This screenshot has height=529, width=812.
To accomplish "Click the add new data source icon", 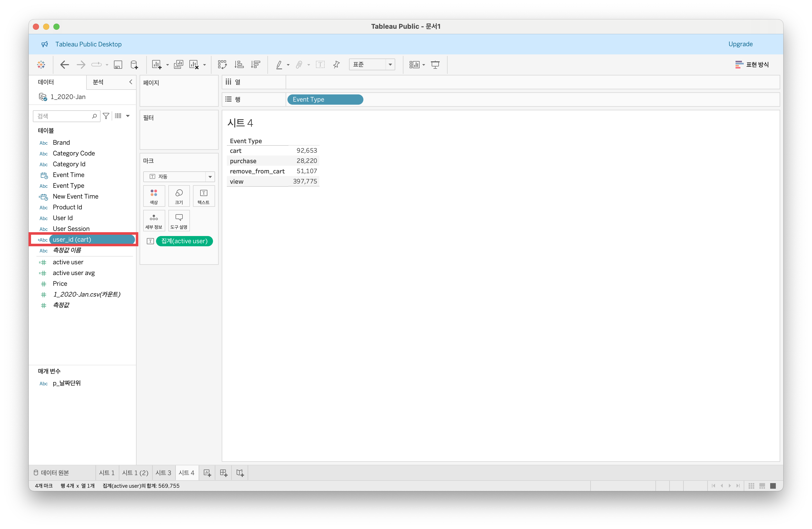I will point(134,64).
